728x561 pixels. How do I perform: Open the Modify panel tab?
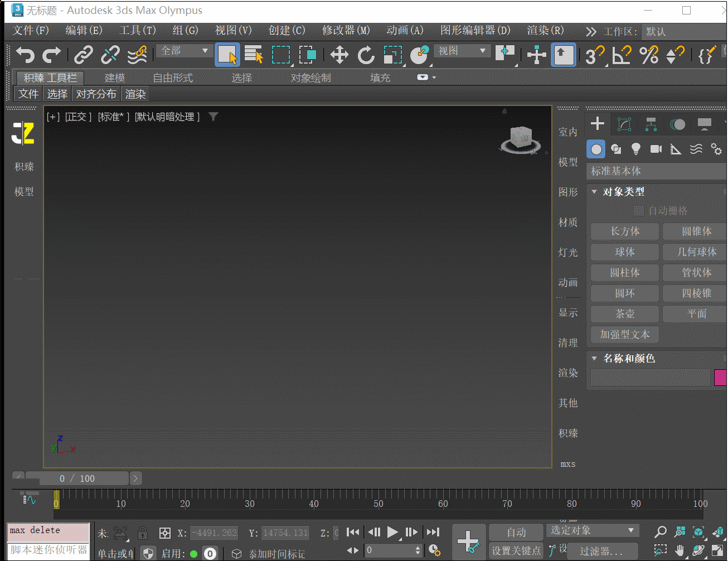[x=624, y=124]
